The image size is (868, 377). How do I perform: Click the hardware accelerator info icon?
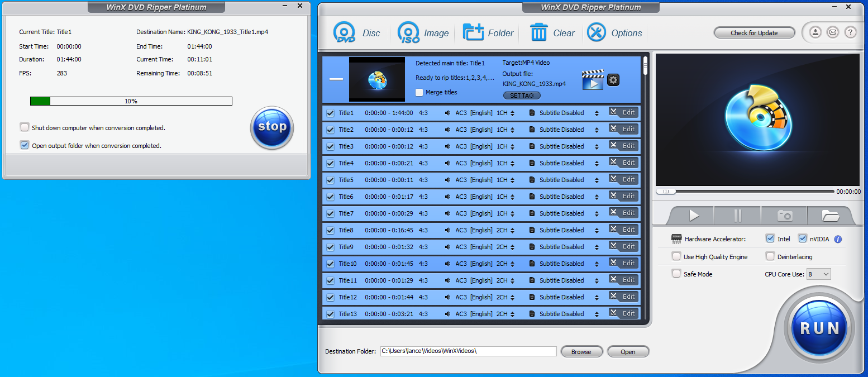point(838,239)
